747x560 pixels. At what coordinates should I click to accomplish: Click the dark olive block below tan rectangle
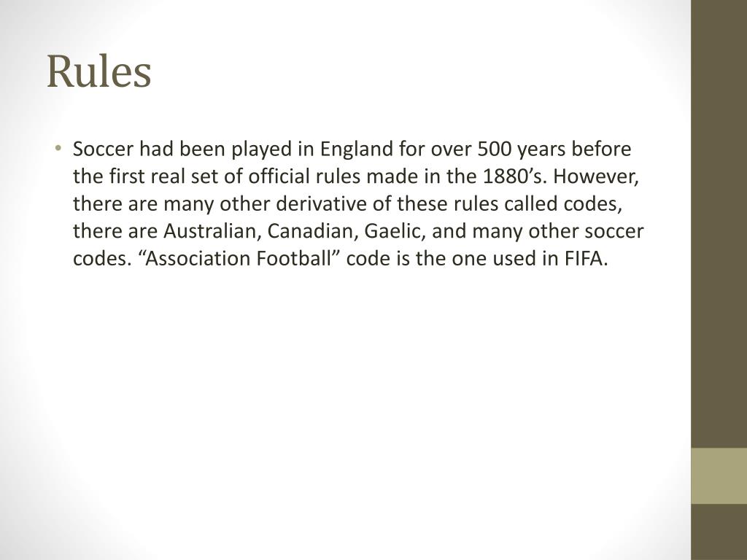pos(719,532)
